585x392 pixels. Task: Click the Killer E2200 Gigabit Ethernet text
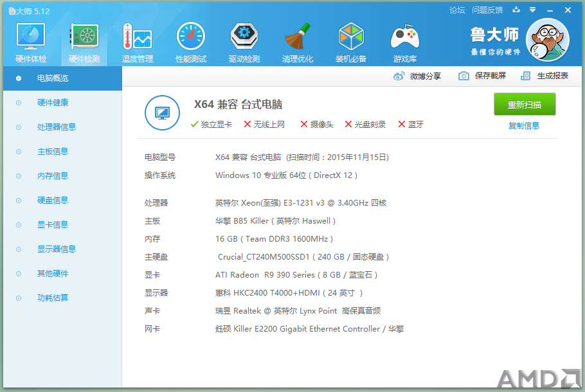click(x=310, y=329)
